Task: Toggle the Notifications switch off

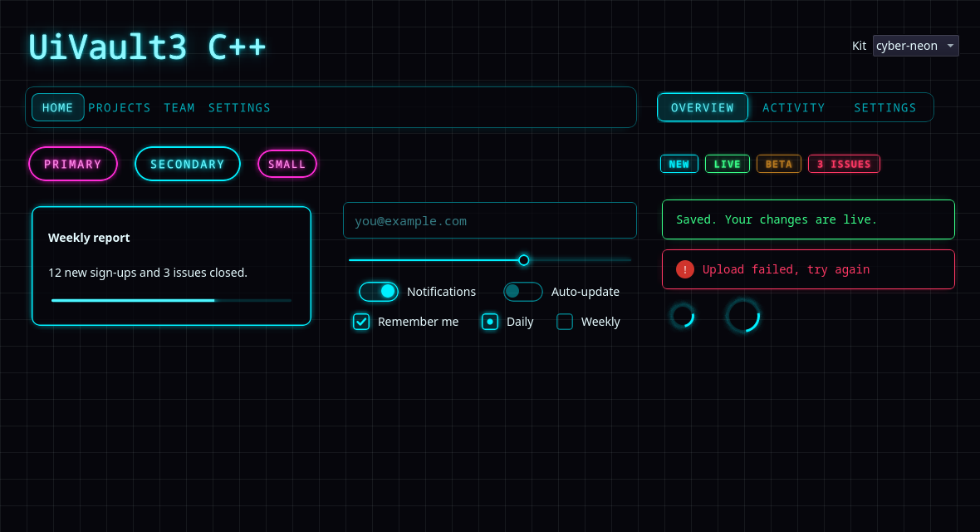Action: [x=379, y=292]
